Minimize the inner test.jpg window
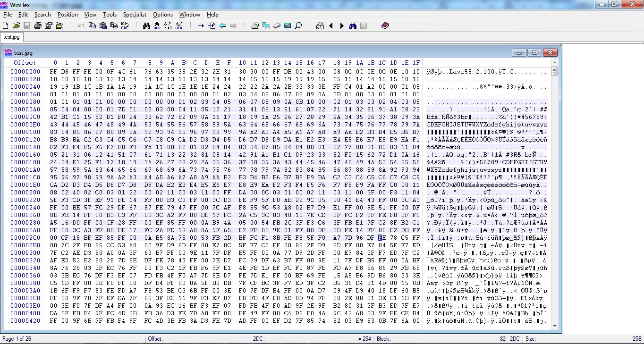 (520, 53)
